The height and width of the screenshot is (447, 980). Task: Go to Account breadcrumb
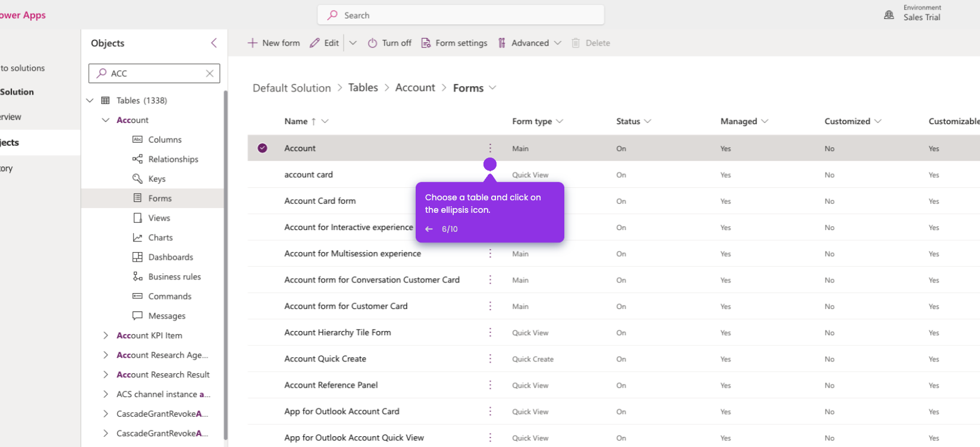click(415, 88)
